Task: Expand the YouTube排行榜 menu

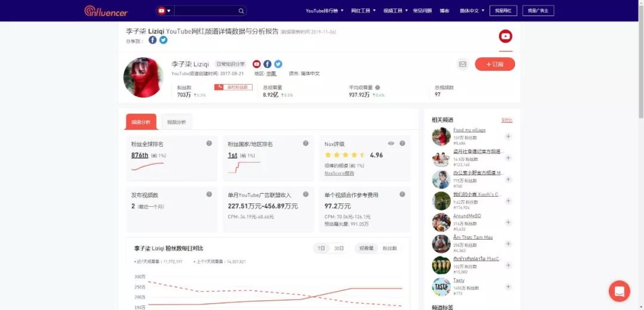Action: pyautogui.click(x=324, y=11)
